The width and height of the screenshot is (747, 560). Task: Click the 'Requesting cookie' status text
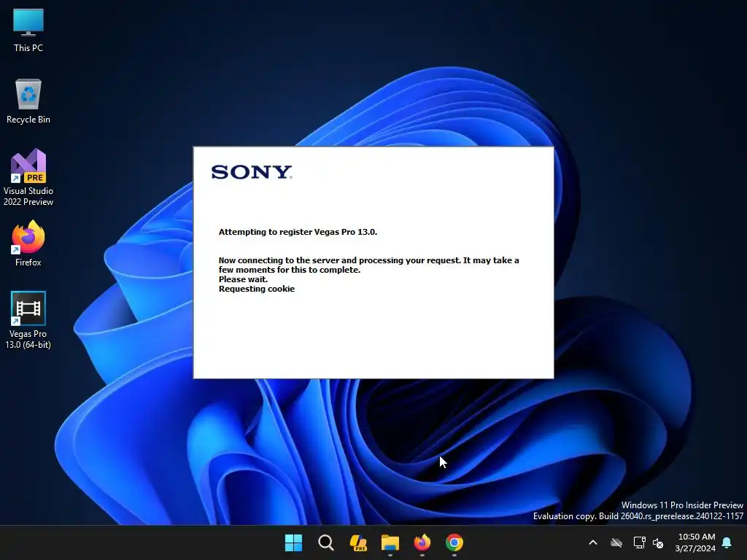pyautogui.click(x=256, y=289)
